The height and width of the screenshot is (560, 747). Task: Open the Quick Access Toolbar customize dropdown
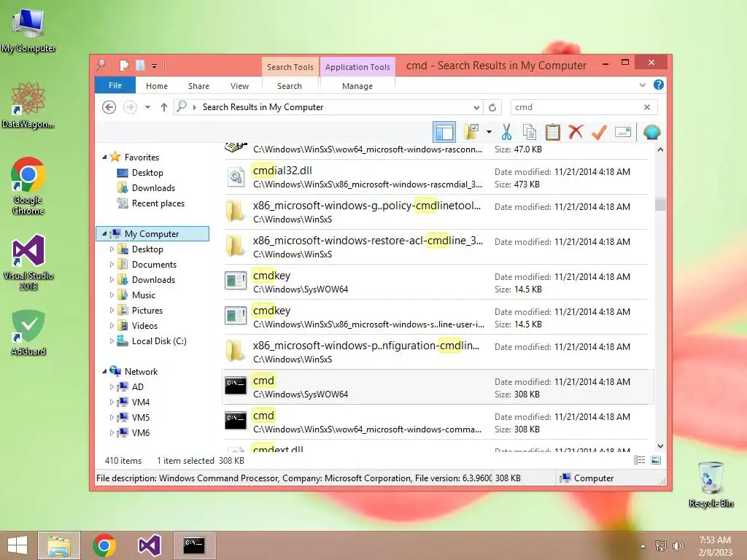[x=154, y=66]
